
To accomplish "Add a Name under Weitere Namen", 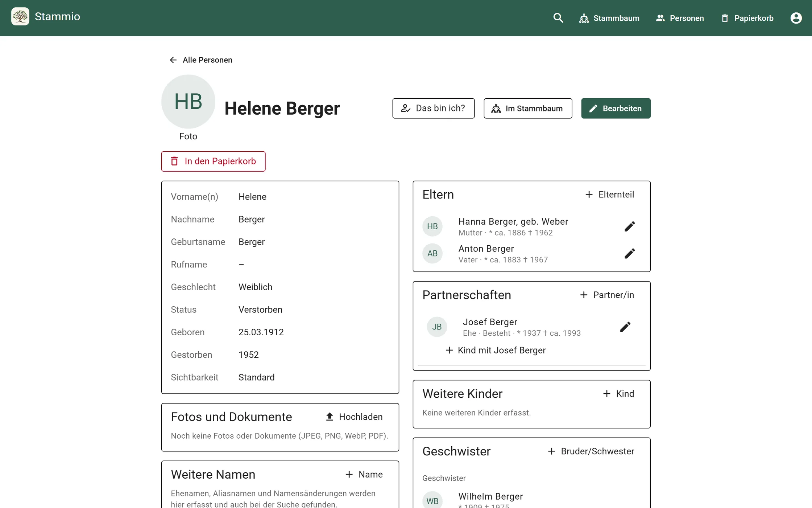I will pos(364,475).
